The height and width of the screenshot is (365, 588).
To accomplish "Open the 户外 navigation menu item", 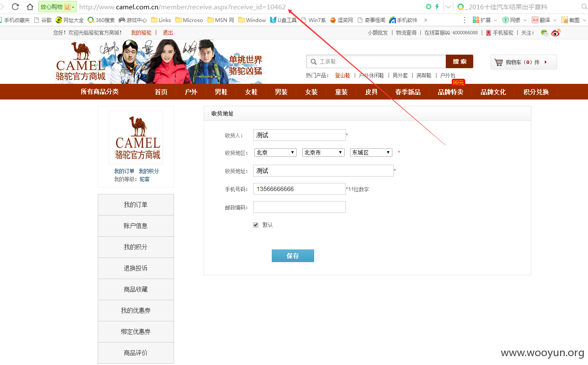I will click(191, 92).
